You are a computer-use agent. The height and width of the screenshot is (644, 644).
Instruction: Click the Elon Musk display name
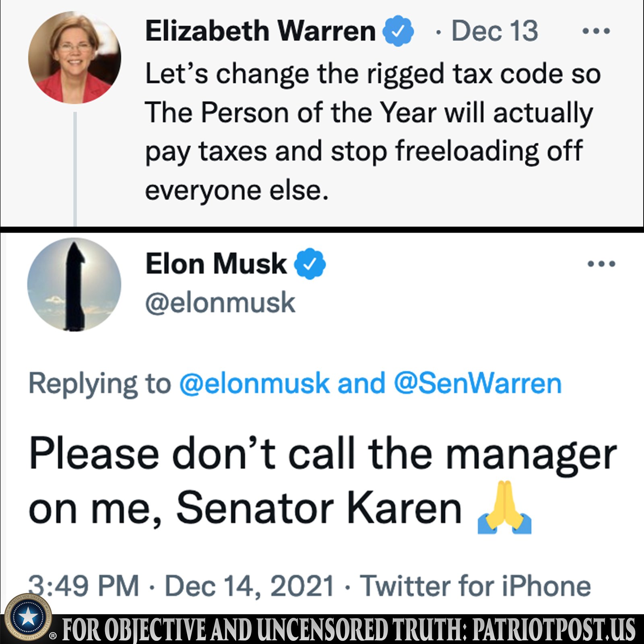(216, 264)
